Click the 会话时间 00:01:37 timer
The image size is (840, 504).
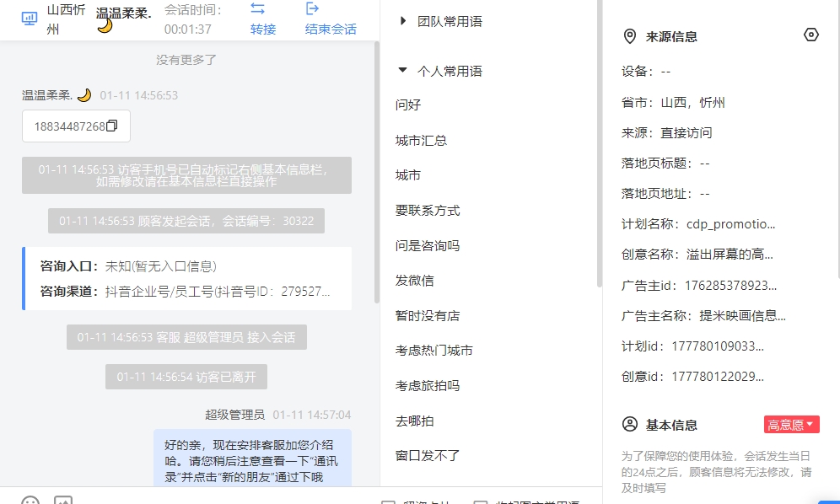click(x=193, y=19)
